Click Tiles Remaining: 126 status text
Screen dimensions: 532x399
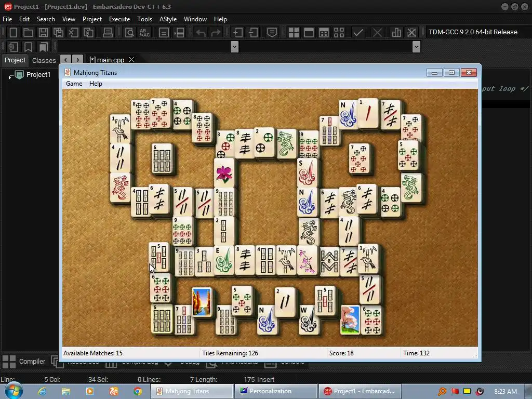[x=230, y=353]
